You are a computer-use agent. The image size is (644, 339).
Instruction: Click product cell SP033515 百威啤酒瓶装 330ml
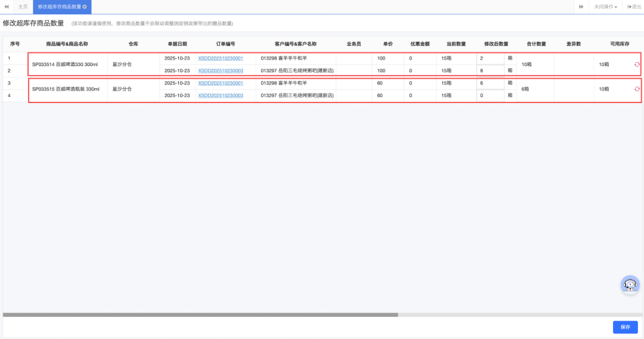tap(66, 89)
